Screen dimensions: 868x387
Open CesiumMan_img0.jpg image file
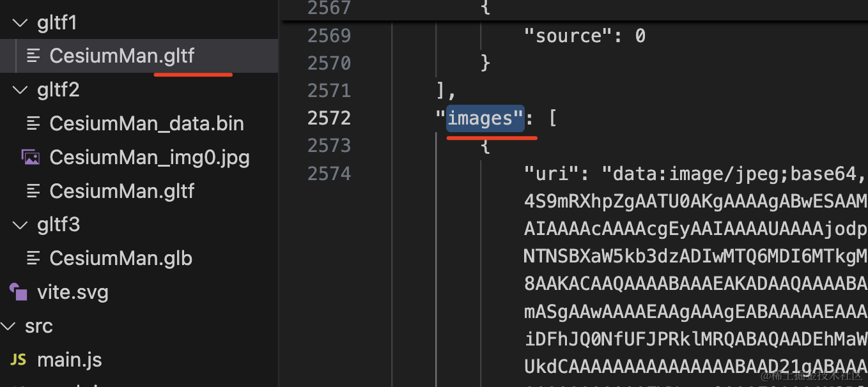click(149, 157)
